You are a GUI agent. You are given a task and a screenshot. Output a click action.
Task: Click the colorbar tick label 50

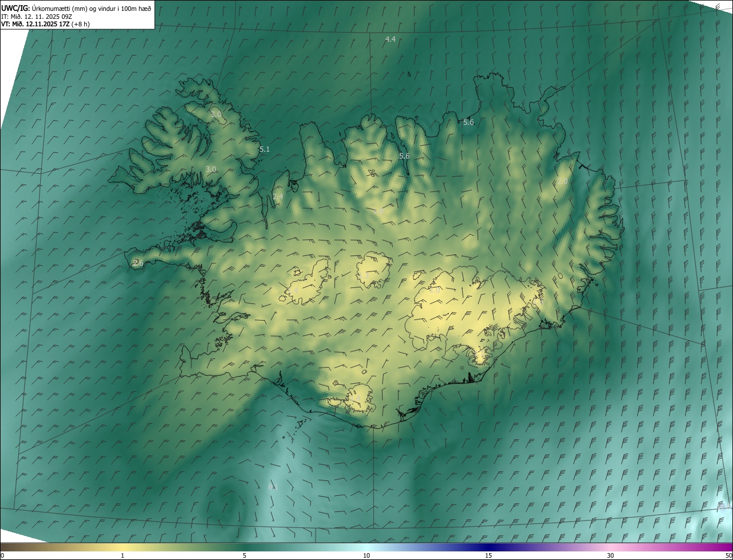click(x=728, y=555)
